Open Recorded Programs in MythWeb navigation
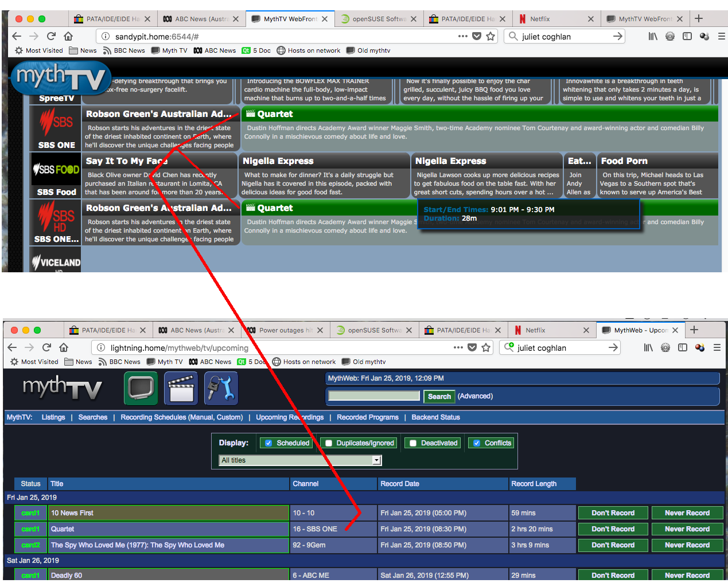Image resolution: width=728 pixels, height=587 pixels. coord(368,417)
